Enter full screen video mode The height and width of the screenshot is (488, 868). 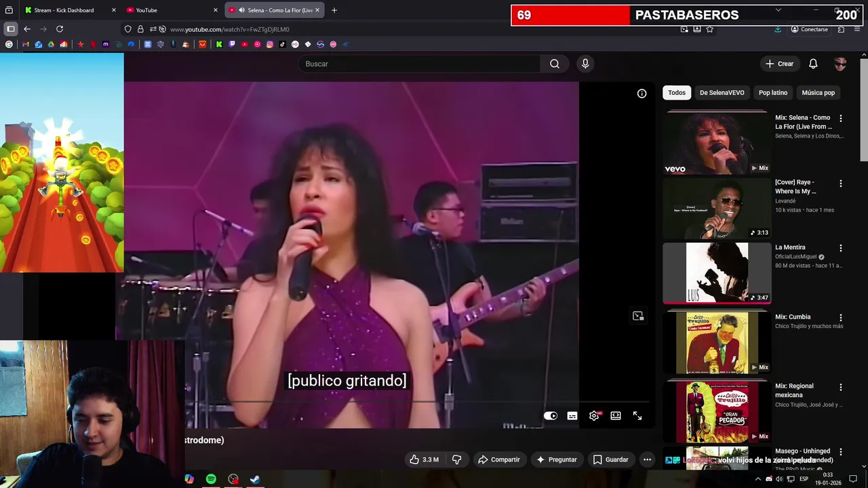(x=637, y=415)
